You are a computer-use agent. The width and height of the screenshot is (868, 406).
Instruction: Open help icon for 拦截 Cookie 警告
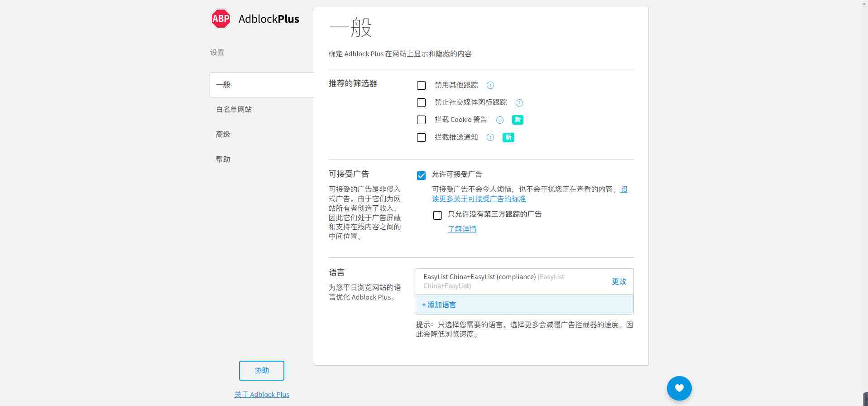coord(500,120)
